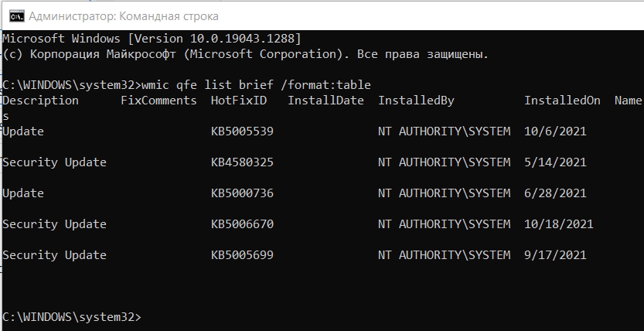Click install date 10/6/2021

[555, 131]
